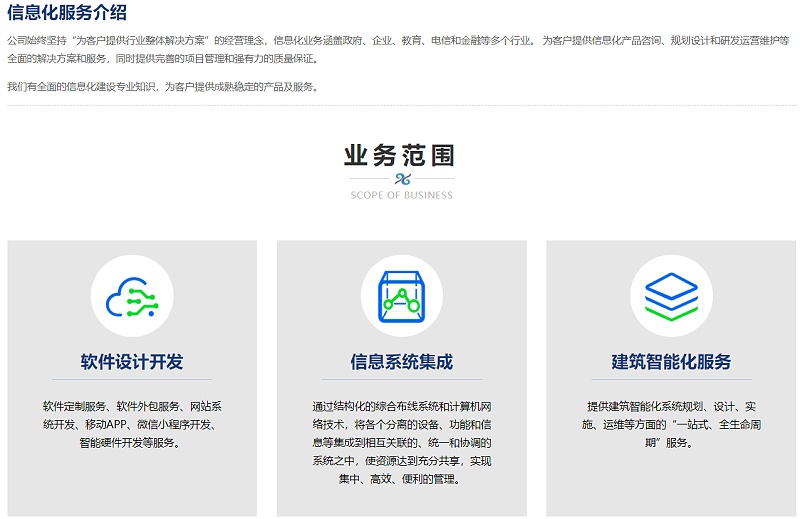Open the 建筑智能化服务 card title
Screen dimensions: 800x519
click(671, 361)
